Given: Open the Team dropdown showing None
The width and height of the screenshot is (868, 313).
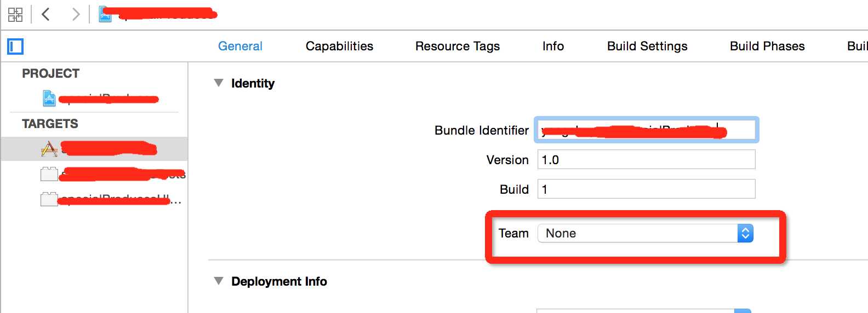Looking at the screenshot, I should click(646, 233).
